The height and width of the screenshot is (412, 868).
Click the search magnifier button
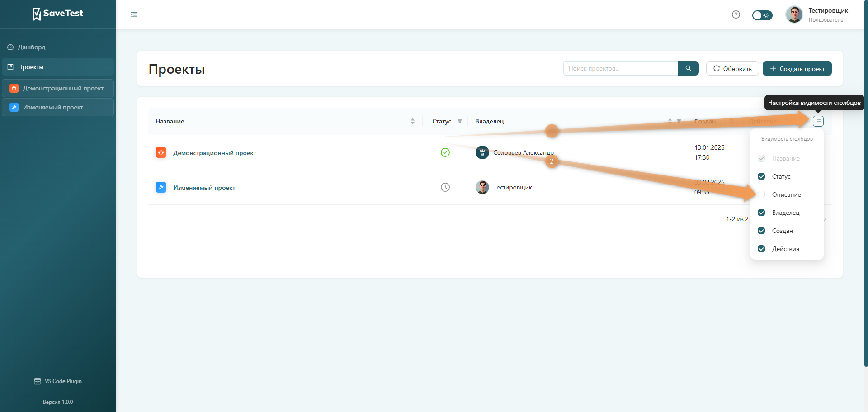pyautogui.click(x=688, y=68)
